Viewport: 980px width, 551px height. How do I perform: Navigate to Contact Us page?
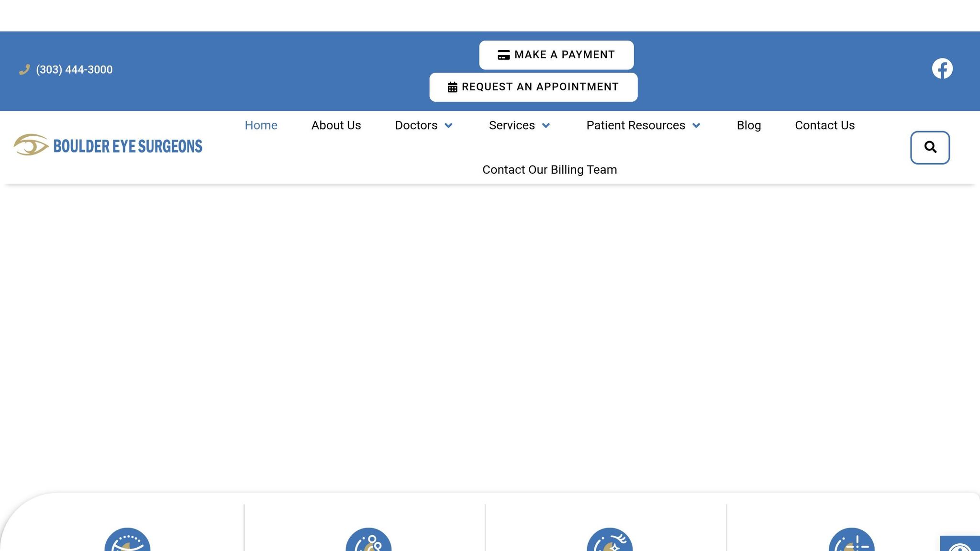[824, 125]
